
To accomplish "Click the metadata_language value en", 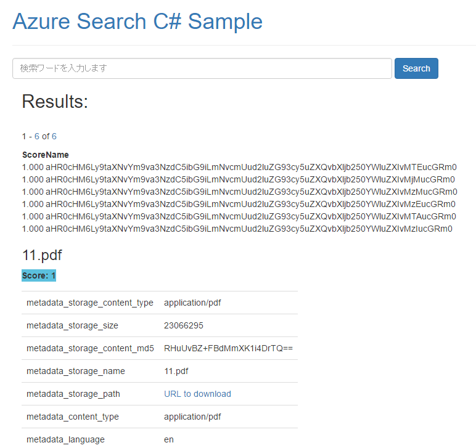I will tap(169, 439).
